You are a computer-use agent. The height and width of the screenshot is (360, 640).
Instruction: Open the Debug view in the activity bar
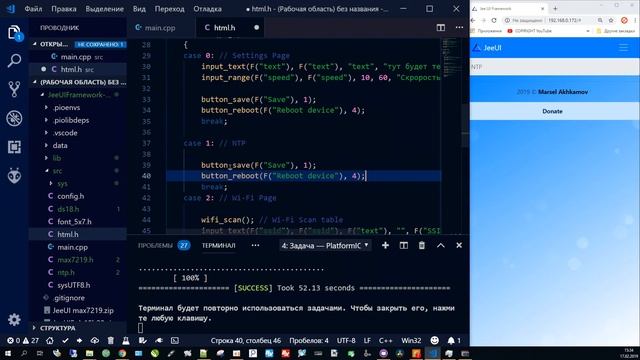(14, 118)
